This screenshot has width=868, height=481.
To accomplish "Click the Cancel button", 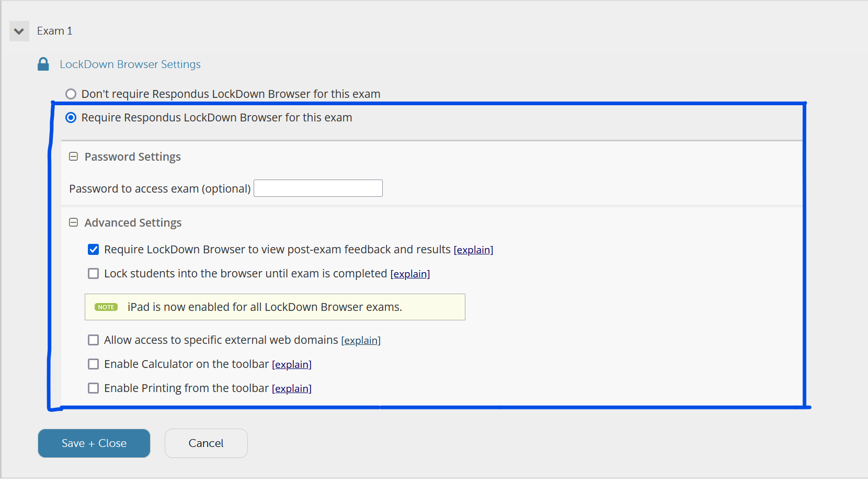I will click(x=206, y=443).
